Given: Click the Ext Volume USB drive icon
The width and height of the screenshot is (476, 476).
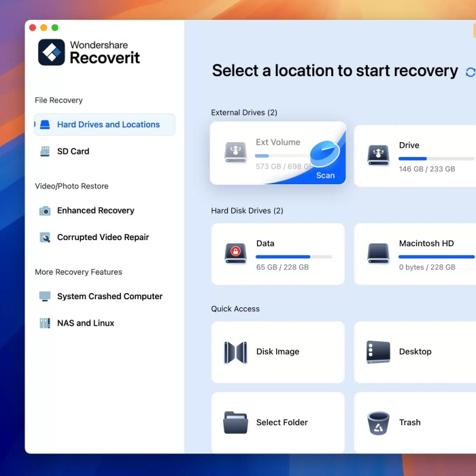Looking at the screenshot, I should coord(235,152).
